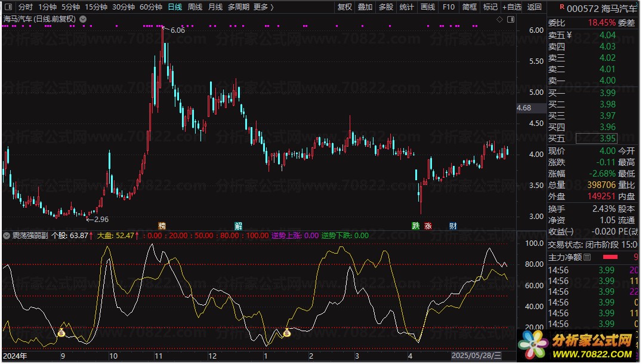Click the 6.06 high price label
Viewport: 642px width, 364px height.
coord(178,30)
